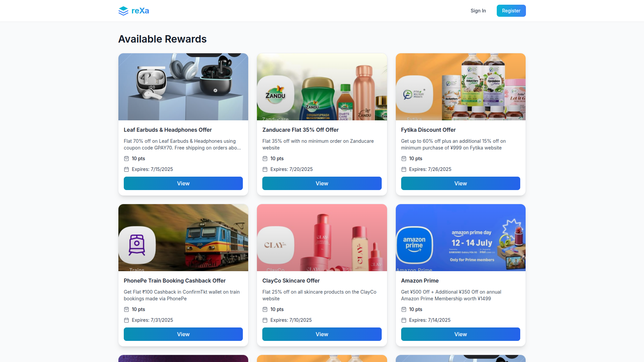Click calendar icon beside Expires 7/20/2025
The width and height of the screenshot is (644, 362).
(265, 169)
